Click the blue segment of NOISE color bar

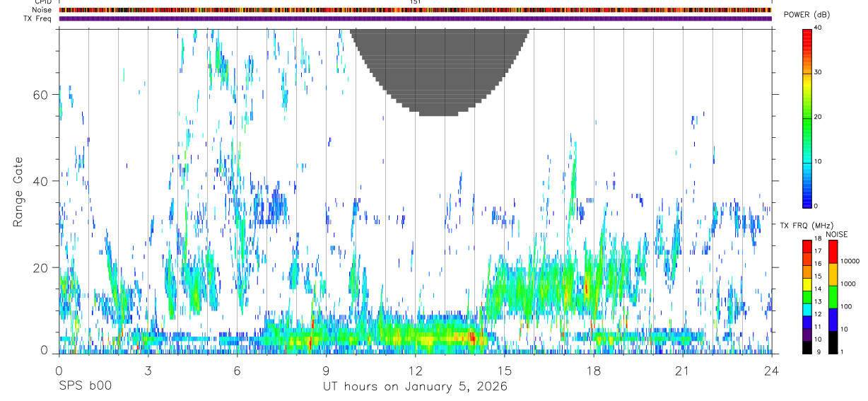click(x=833, y=320)
